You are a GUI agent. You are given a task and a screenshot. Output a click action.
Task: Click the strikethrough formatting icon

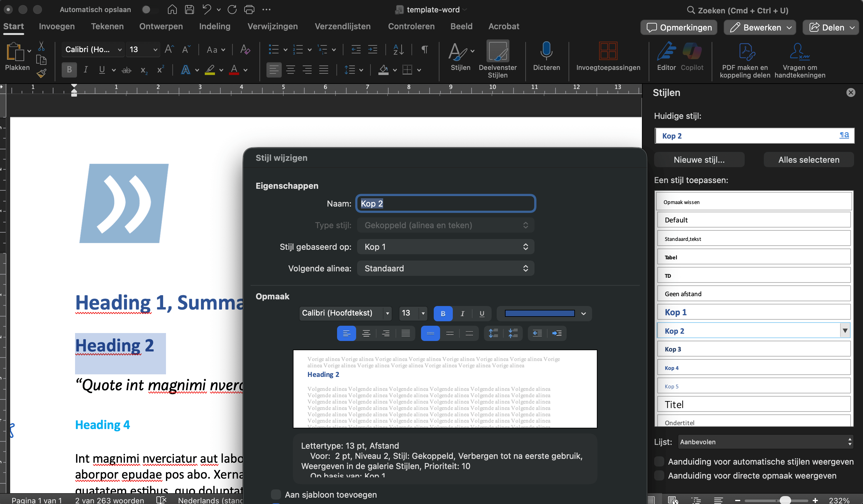126,70
